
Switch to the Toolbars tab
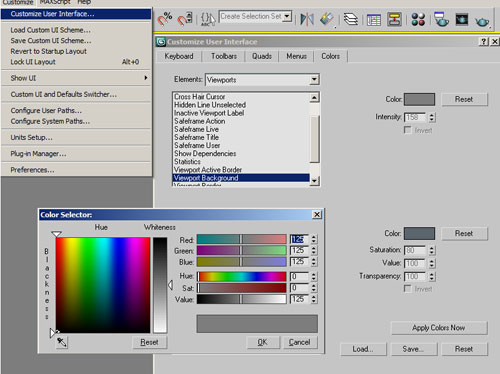(224, 56)
